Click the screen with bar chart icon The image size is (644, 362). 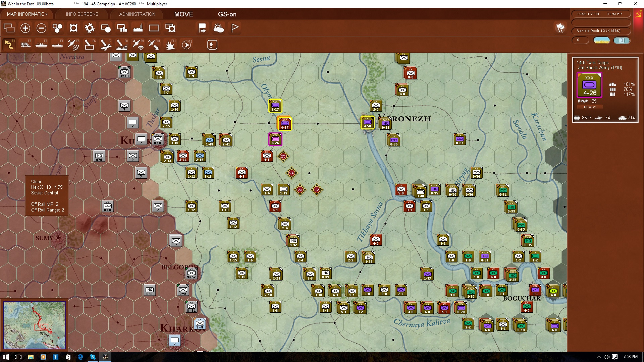point(122,28)
